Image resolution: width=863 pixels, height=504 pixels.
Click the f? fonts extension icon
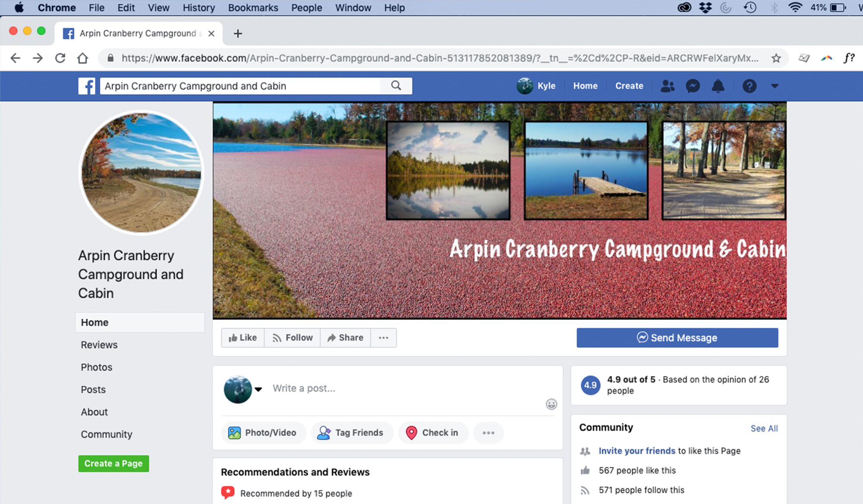coord(849,58)
